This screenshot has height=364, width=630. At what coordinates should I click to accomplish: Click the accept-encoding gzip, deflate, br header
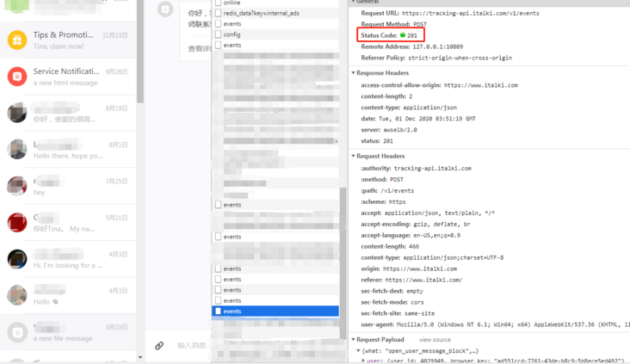[416, 225]
